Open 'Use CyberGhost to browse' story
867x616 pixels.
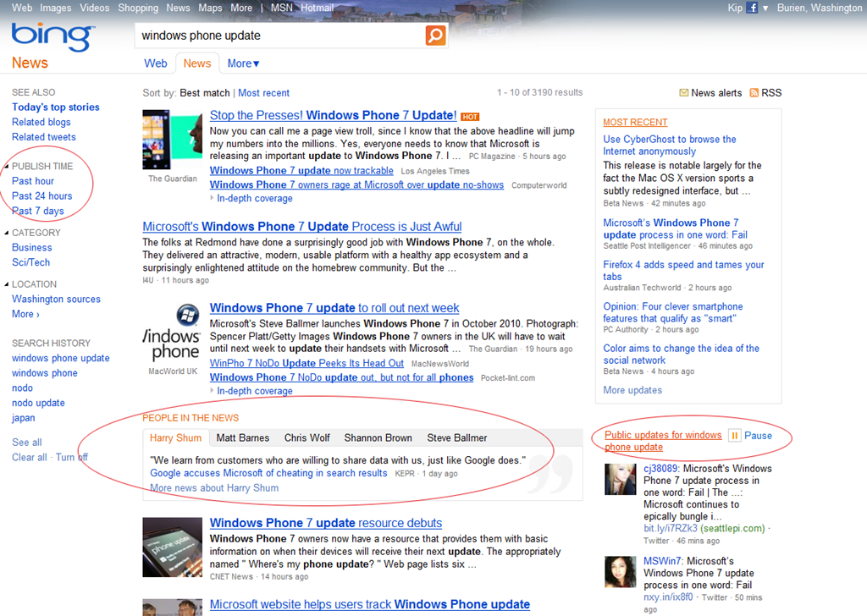coord(670,146)
